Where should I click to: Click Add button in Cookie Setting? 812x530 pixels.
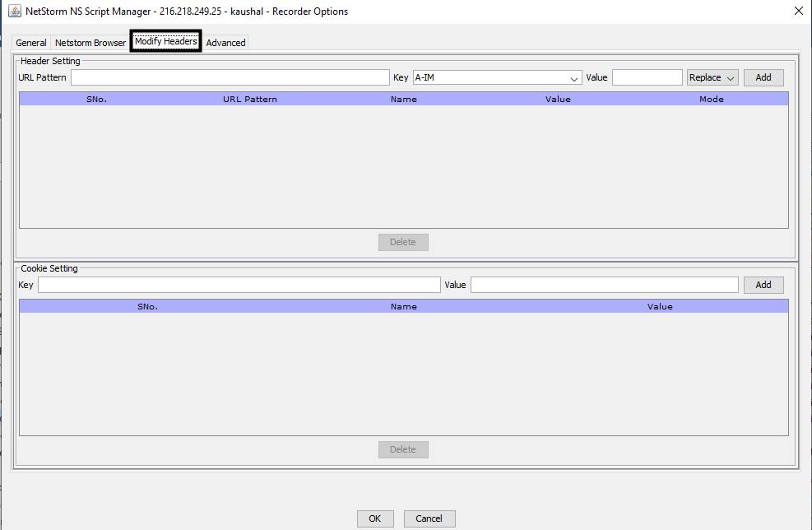(x=763, y=285)
